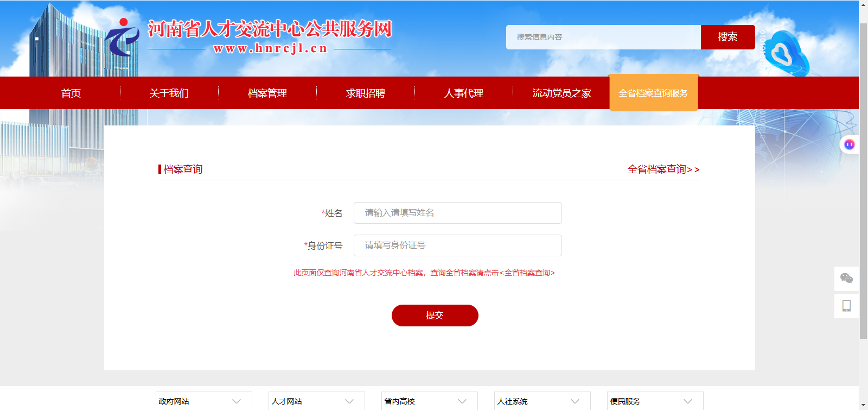The image size is (868, 410).
Task: Expand the 政府网站 dropdown
Action: pyautogui.click(x=204, y=401)
